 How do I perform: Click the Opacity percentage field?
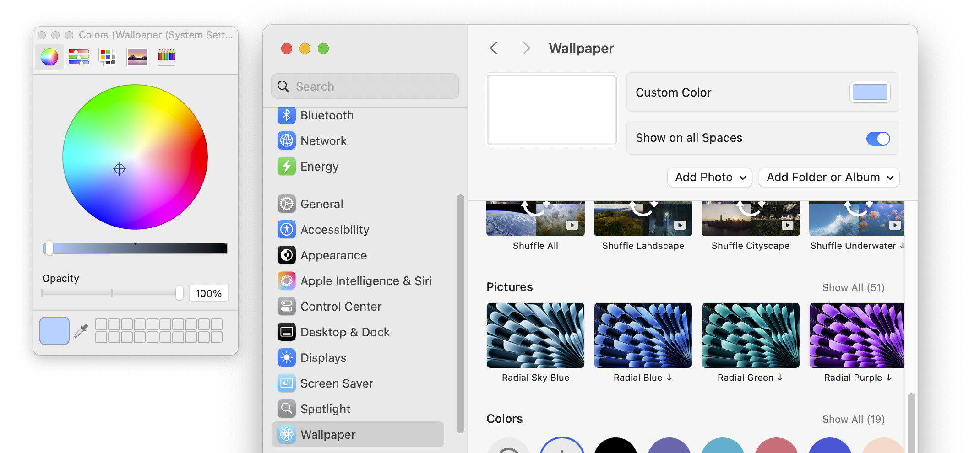click(x=208, y=293)
